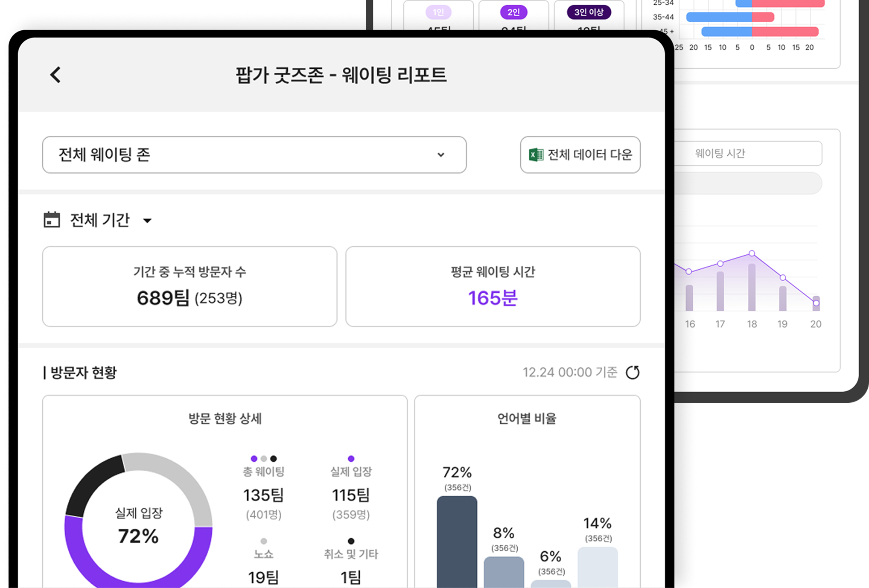Click the legend dots above 총 웨이팅
The height and width of the screenshot is (588, 869).
click(263, 459)
